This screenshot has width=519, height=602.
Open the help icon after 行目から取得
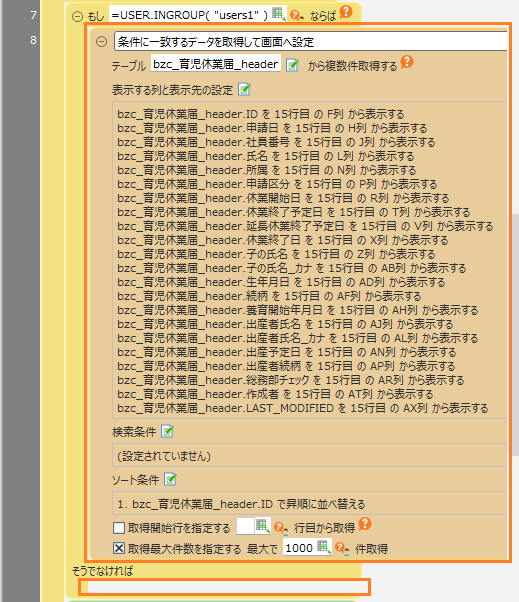(365, 523)
